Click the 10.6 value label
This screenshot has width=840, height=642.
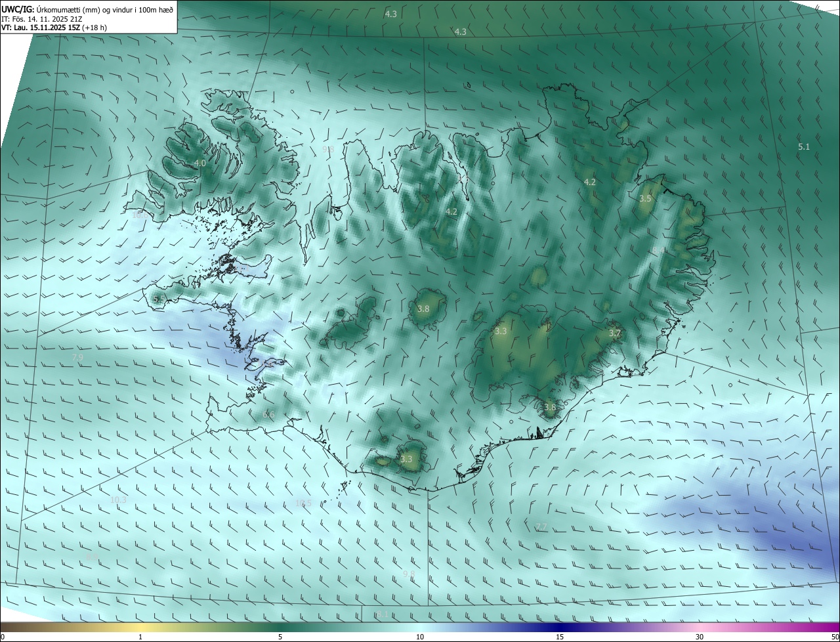pyautogui.click(x=140, y=215)
